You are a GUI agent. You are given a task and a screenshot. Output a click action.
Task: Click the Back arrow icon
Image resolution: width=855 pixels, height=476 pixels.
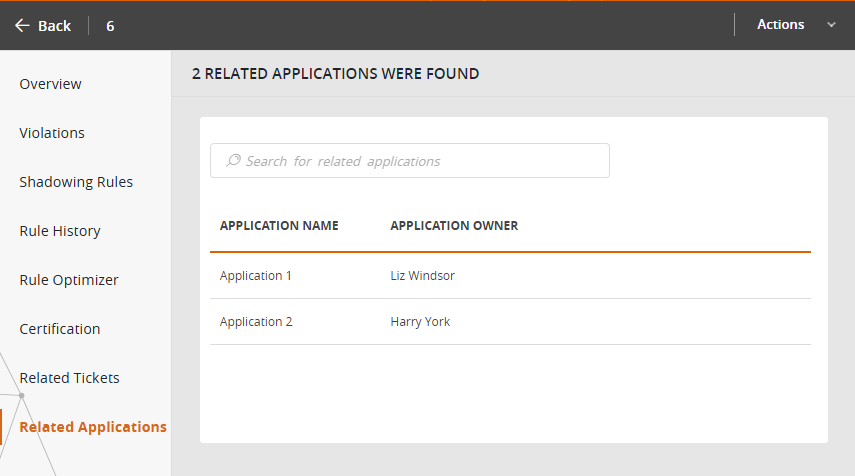[22, 26]
